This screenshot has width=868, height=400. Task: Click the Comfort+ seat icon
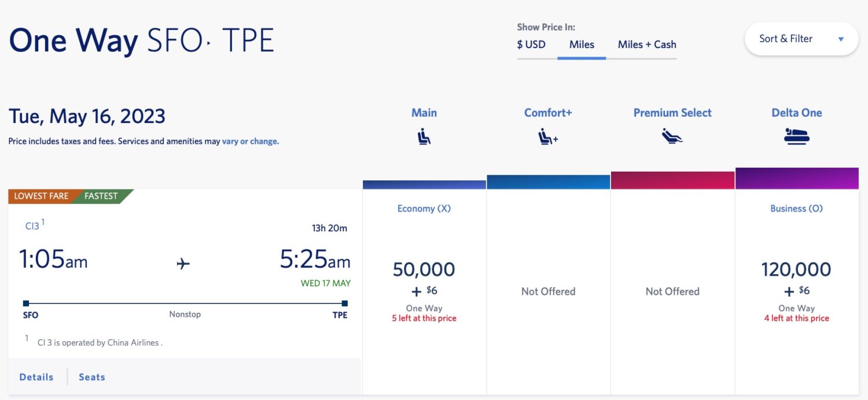coord(548,137)
